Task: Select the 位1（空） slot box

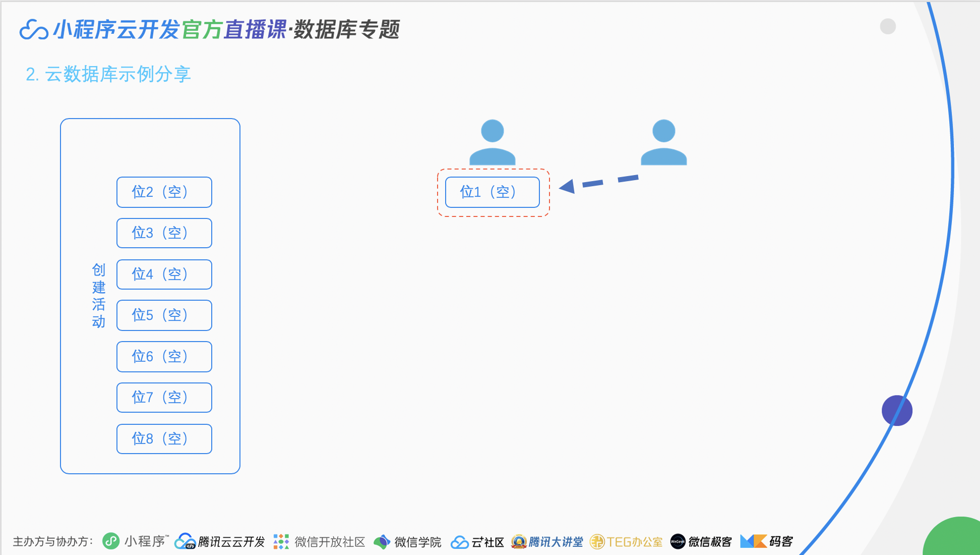Action: [493, 192]
